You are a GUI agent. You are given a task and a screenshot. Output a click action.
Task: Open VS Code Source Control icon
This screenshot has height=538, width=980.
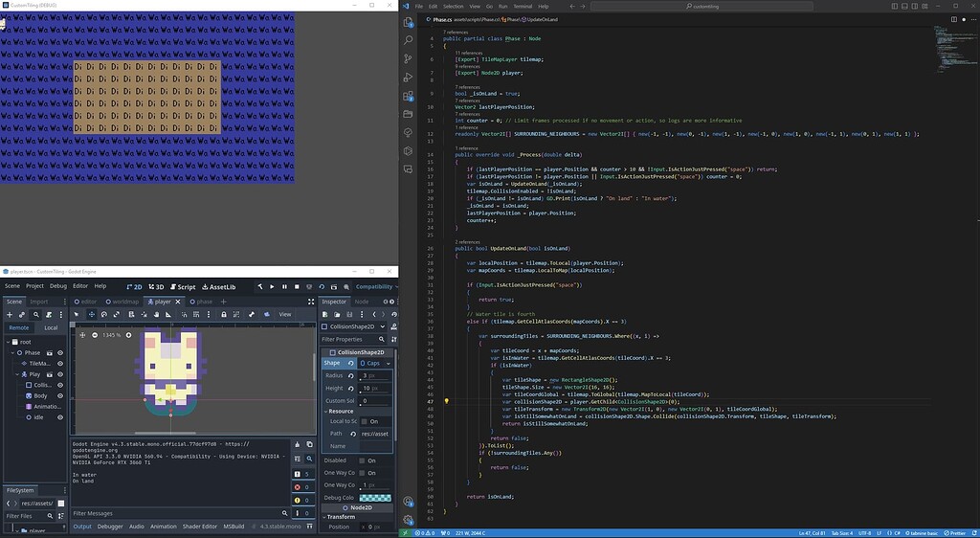[x=408, y=58]
